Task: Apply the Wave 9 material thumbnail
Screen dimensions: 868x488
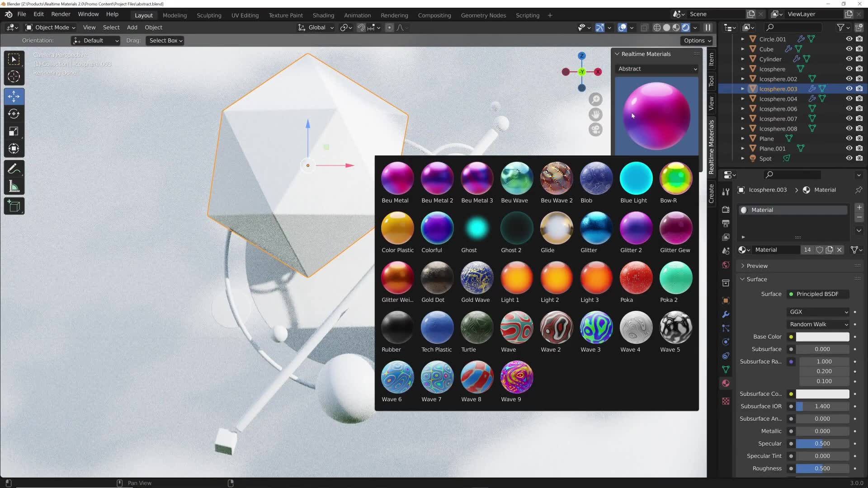Action: tap(516, 377)
